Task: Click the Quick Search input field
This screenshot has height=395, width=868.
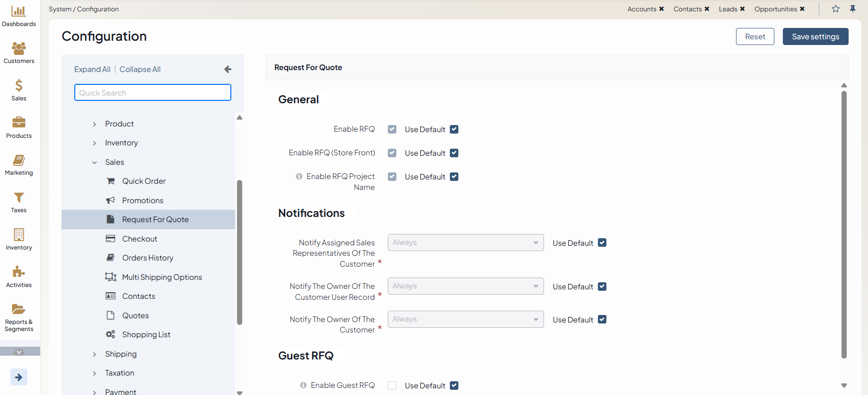Action: point(152,93)
